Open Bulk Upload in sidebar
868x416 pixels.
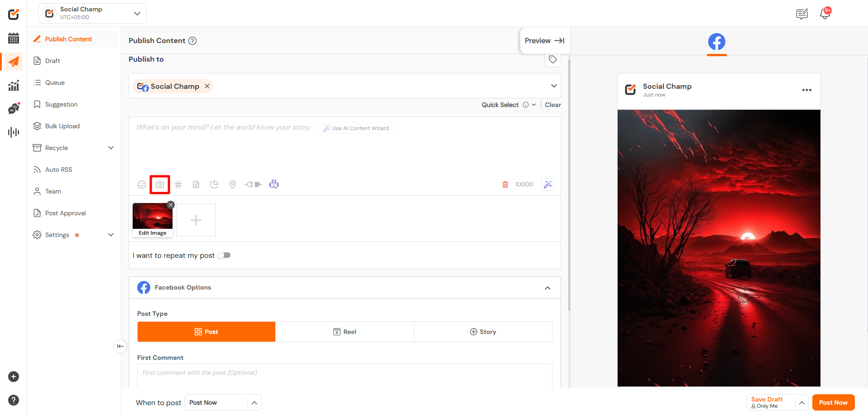[x=74, y=126]
